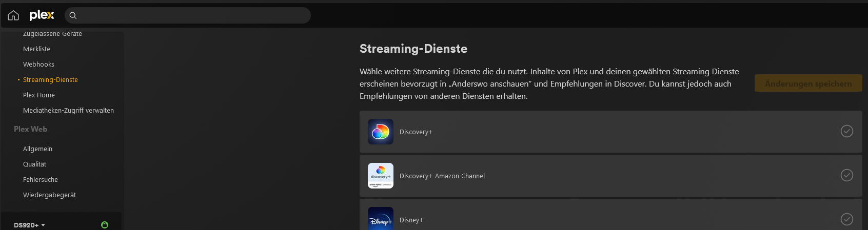Open Qualität settings
Viewport: 868px width, 230px height.
[34, 164]
